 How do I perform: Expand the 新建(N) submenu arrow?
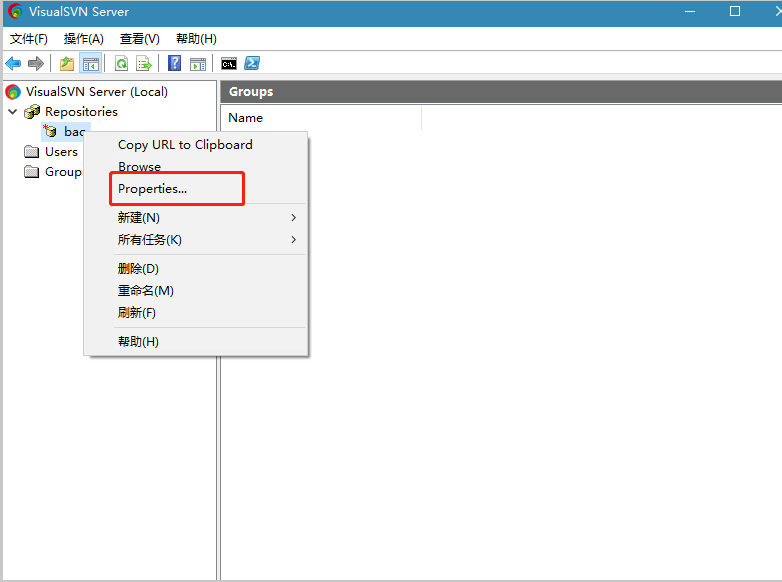294,218
